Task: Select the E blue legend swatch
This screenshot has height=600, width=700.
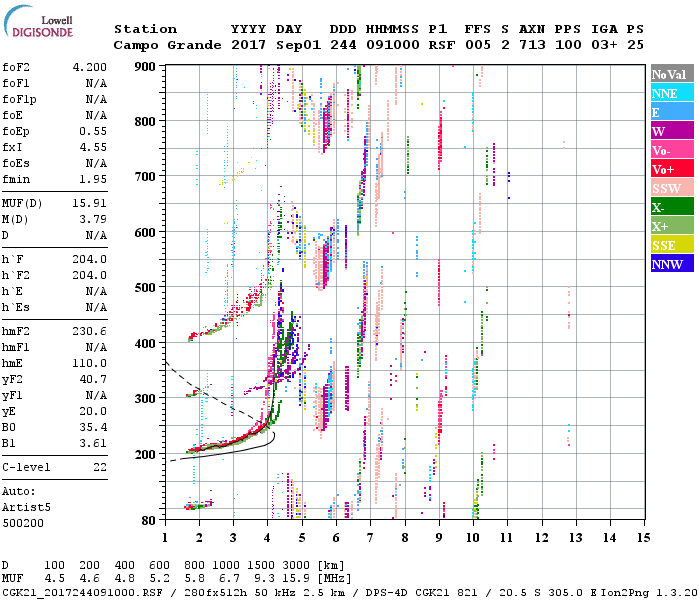Action: (672, 112)
